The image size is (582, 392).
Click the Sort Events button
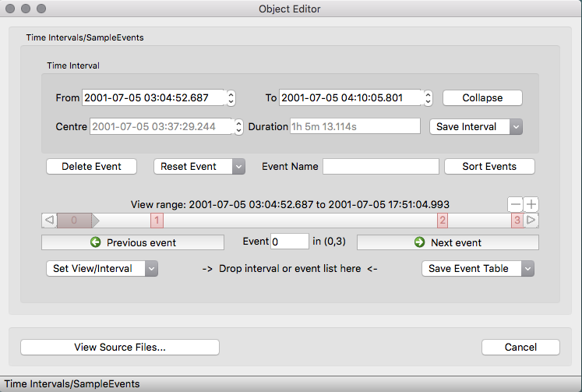(489, 166)
